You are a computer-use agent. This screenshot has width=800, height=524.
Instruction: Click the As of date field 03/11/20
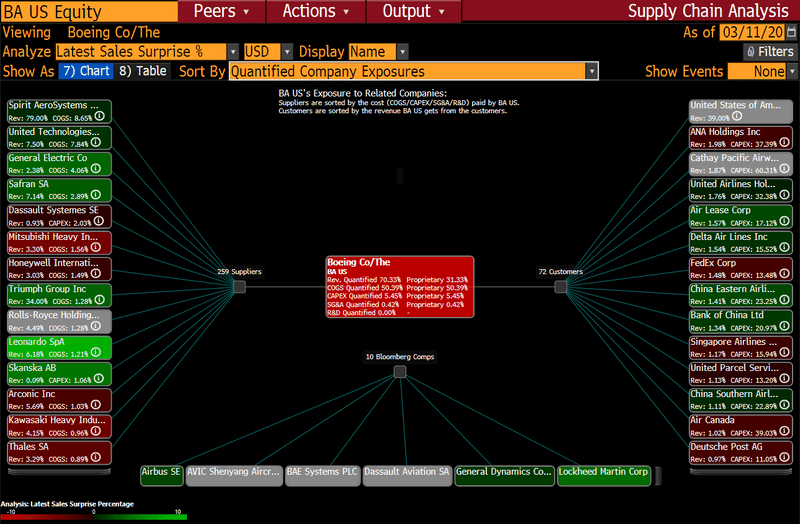point(752,32)
